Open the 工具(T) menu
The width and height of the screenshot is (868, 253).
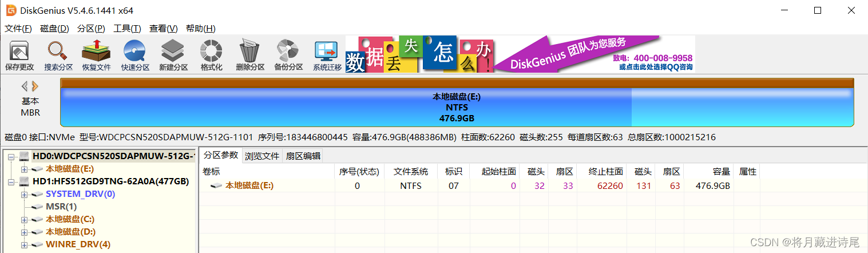[x=128, y=29]
